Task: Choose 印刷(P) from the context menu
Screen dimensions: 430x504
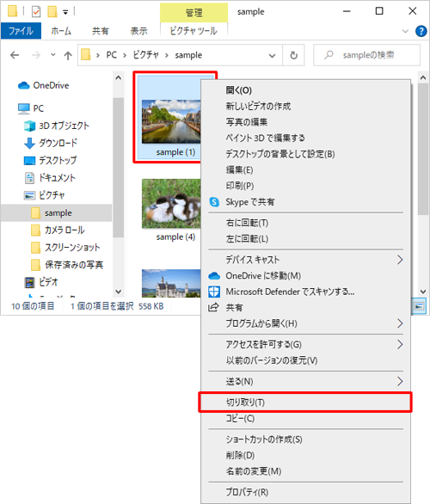Action: click(305, 186)
